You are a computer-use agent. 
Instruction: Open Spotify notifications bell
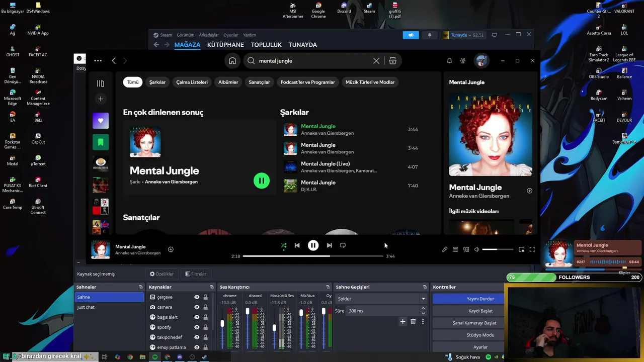(x=449, y=61)
